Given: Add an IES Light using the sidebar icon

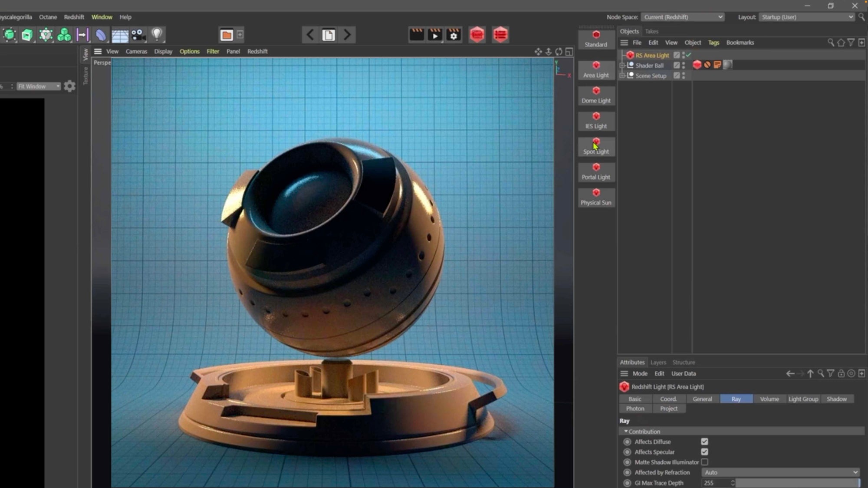Looking at the screenshot, I should (x=596, y=121).
